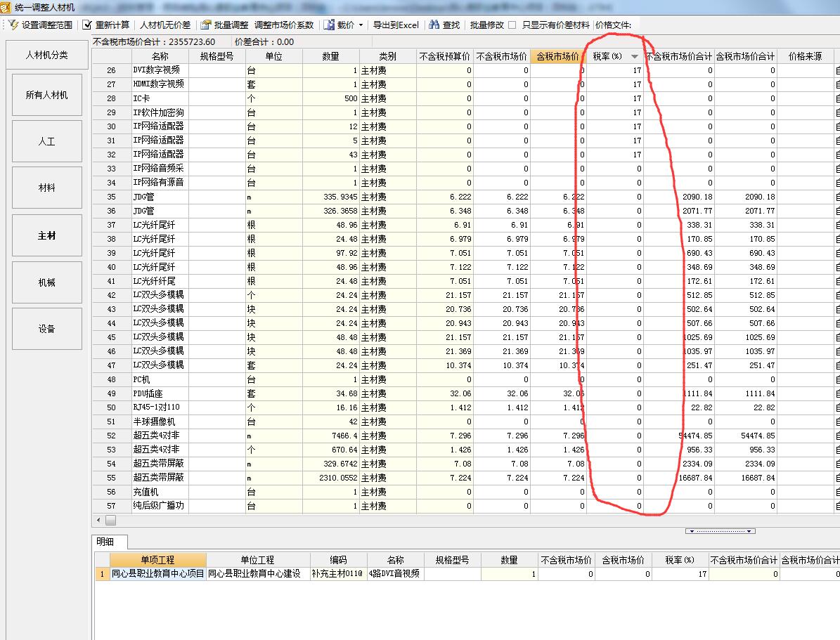
Task: Click the 查找 binoculars search icon
Action: [433, 25]
